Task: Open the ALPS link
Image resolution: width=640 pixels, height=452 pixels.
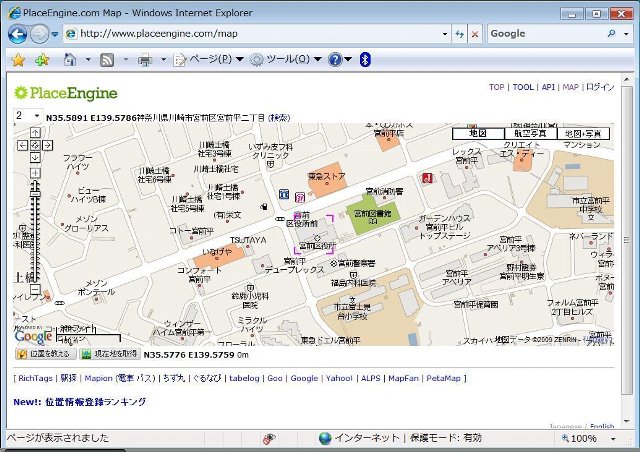Action: (371, 378)
